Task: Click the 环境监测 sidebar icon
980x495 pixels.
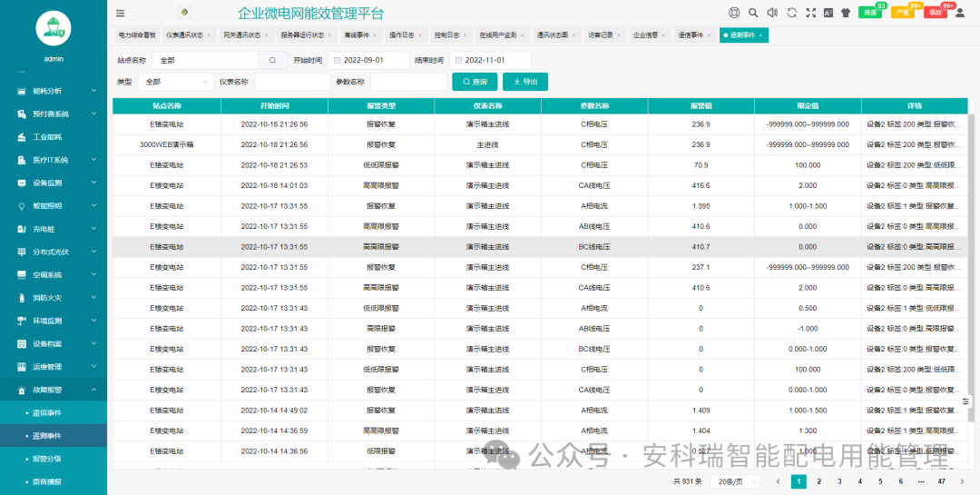Action: tap(21, 321)
